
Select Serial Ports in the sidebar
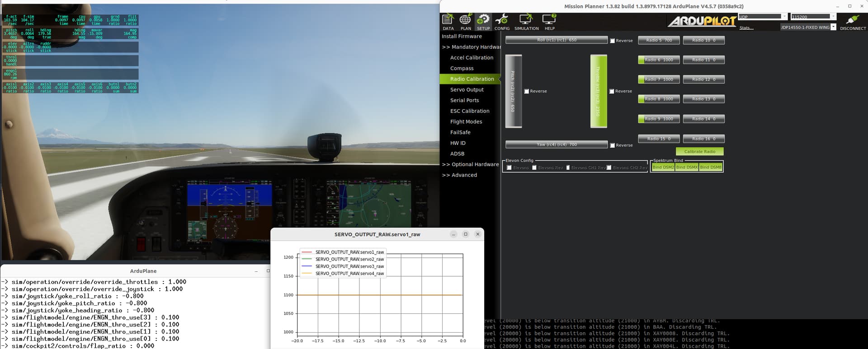pos(464,100)
